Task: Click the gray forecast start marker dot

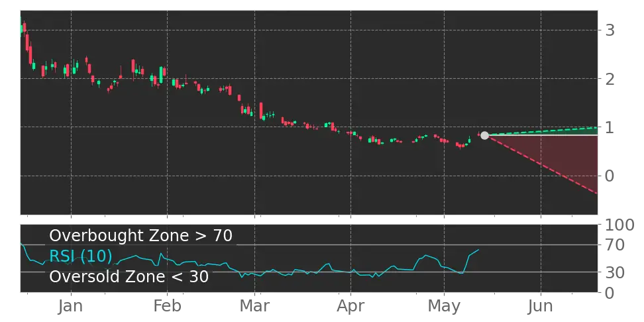Action: (484, 136)
